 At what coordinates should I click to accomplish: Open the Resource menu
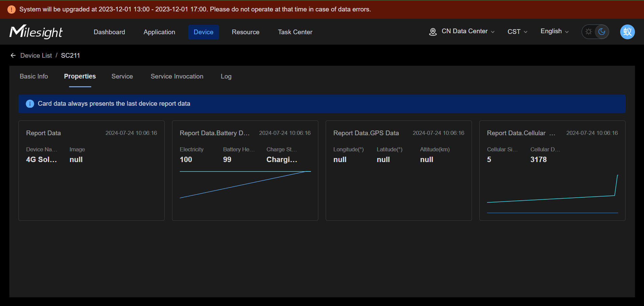(x=246, y=32)
